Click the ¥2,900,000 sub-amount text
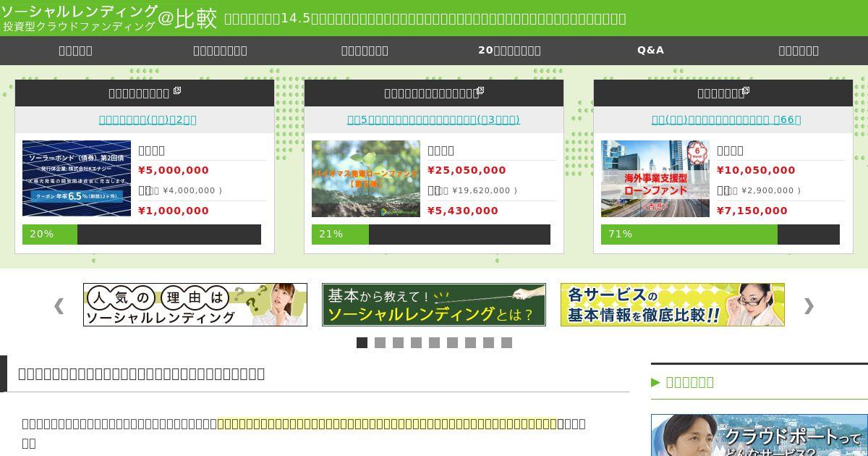This screenshot has width=868, height=456. click(x=768, y=190)
